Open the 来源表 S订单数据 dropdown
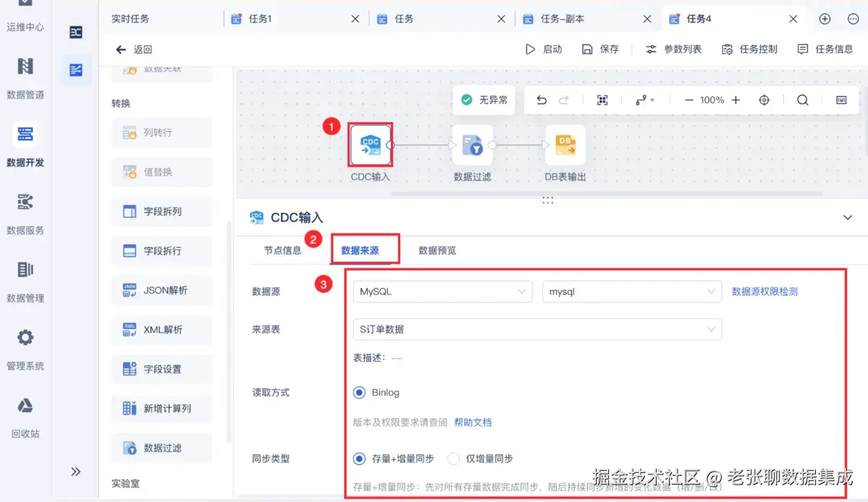 537,329
